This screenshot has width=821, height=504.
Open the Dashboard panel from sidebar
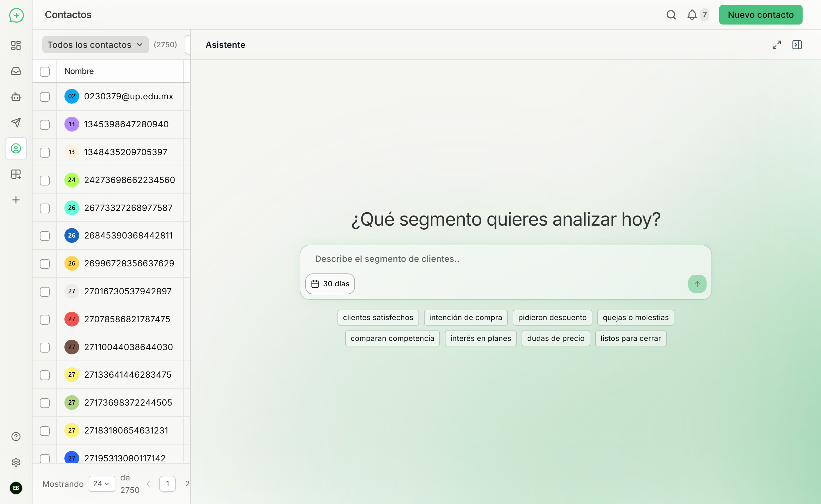coord(16,45)
